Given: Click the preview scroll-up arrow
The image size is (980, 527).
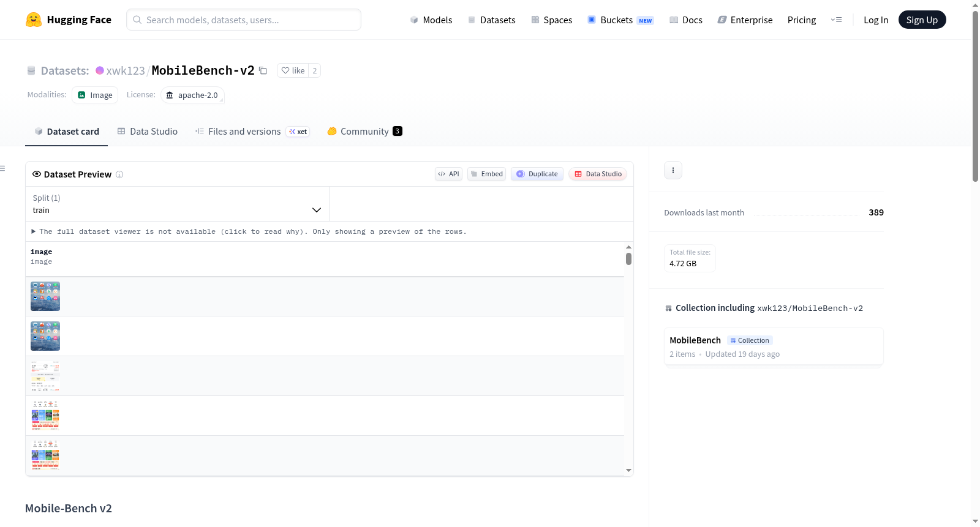Looking at the screenshot, I should (628, 247).
